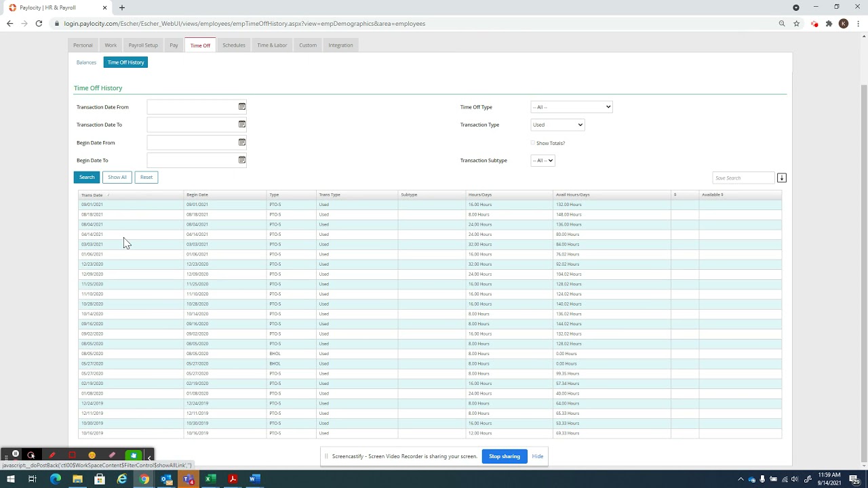Open Schedules tab

(x=234, y=45)
